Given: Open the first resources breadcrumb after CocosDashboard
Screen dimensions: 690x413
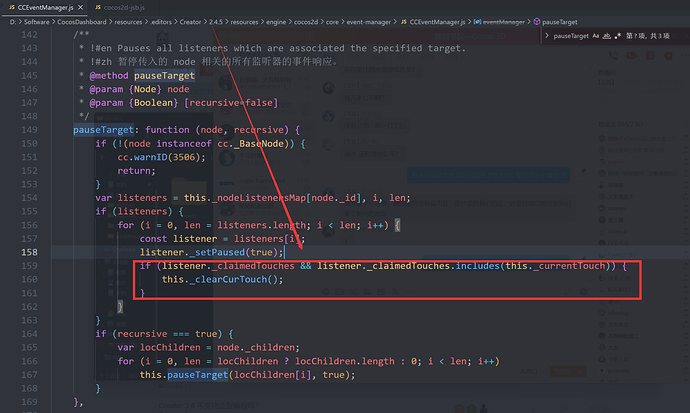Looking at the screenshot, I should pos(128,22).
